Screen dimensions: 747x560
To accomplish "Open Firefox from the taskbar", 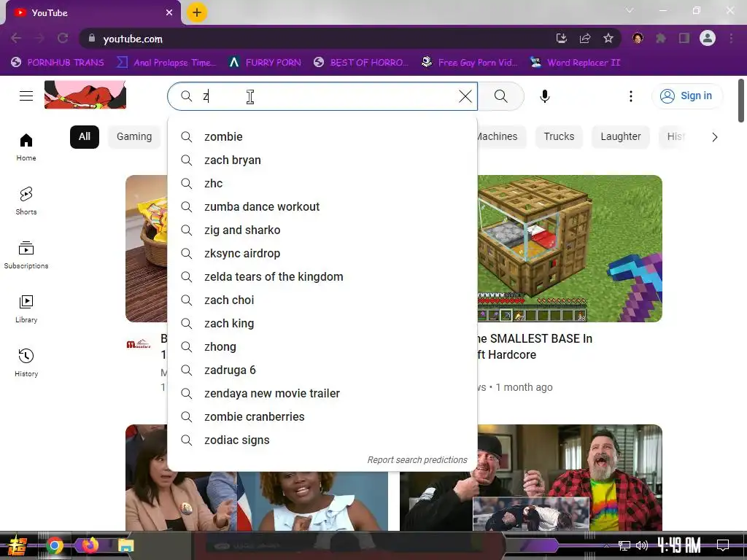I will [90, 545].
